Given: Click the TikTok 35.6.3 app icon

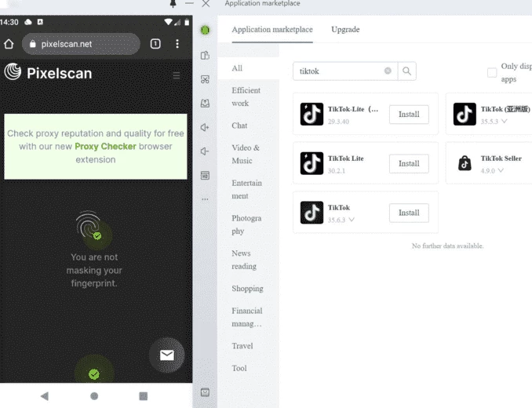Looking at the screenshot, I should [x=312, y=213].
